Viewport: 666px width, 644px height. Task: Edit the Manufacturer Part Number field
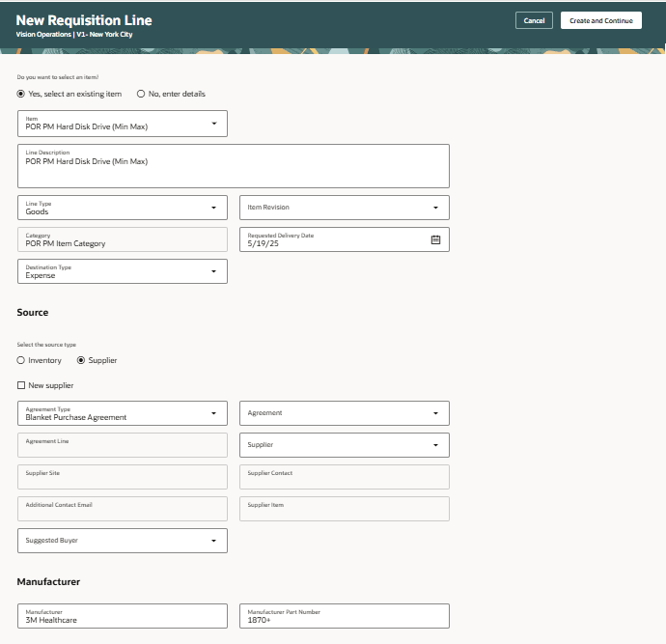click(x=344, y=616)
